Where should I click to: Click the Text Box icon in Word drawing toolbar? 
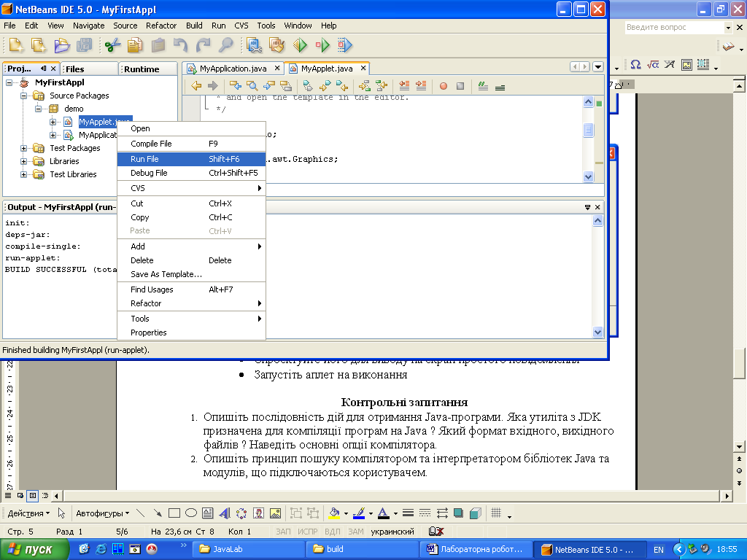tap(207, 513)
